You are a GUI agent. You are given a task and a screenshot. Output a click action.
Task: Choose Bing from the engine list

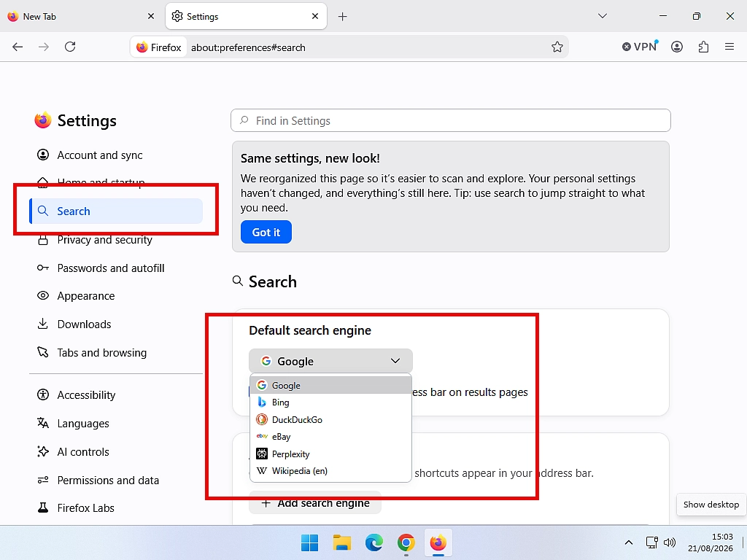tap(330, 402)
